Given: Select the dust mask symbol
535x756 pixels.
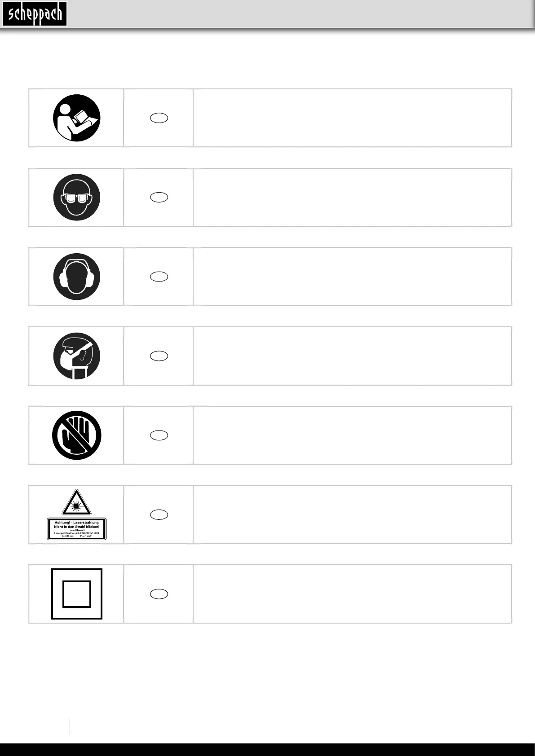Looking at the screenshot, I should pyautogui.click(x=76, y=356).
